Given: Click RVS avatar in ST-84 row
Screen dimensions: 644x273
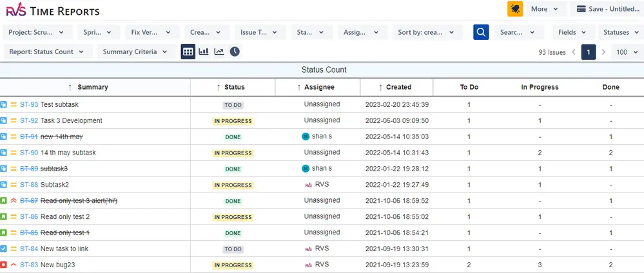Looking at the screenshot, I should 308,249.
